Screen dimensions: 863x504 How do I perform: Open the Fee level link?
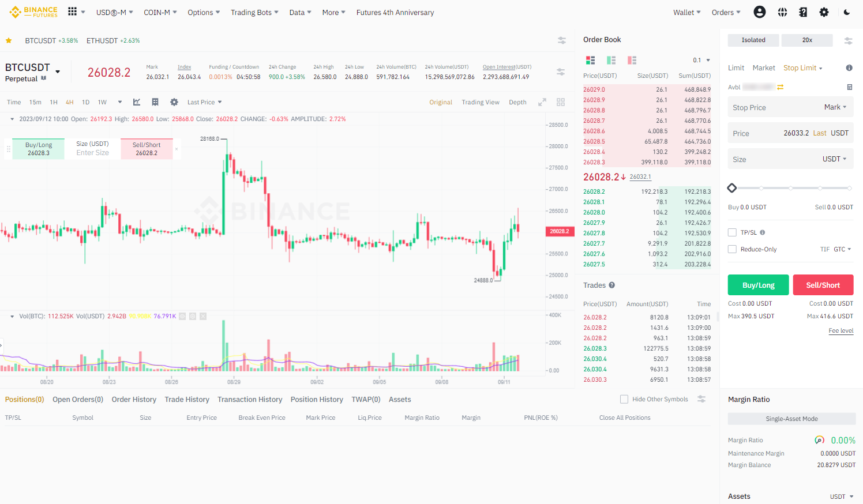tap(841, 330)
